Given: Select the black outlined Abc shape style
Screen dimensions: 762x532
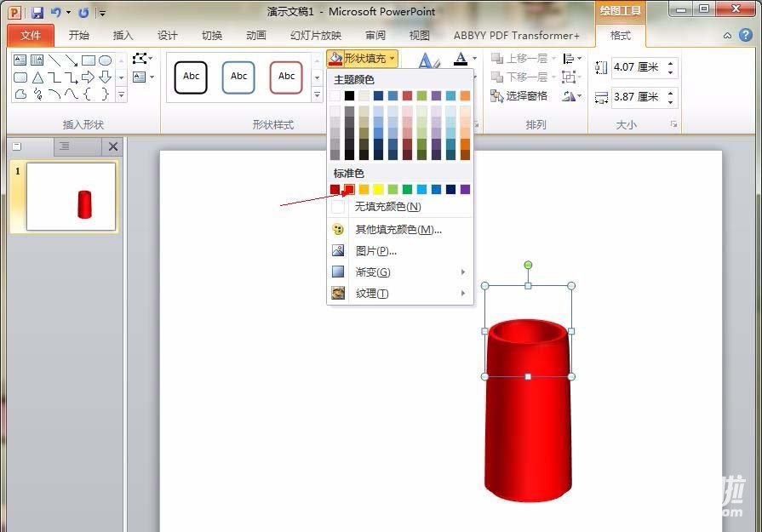Looking at the screenshot, I should (191, 77).
